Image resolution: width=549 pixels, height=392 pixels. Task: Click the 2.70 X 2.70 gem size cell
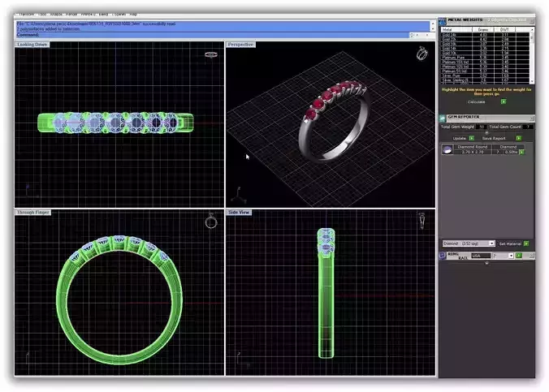pos(473,152)
